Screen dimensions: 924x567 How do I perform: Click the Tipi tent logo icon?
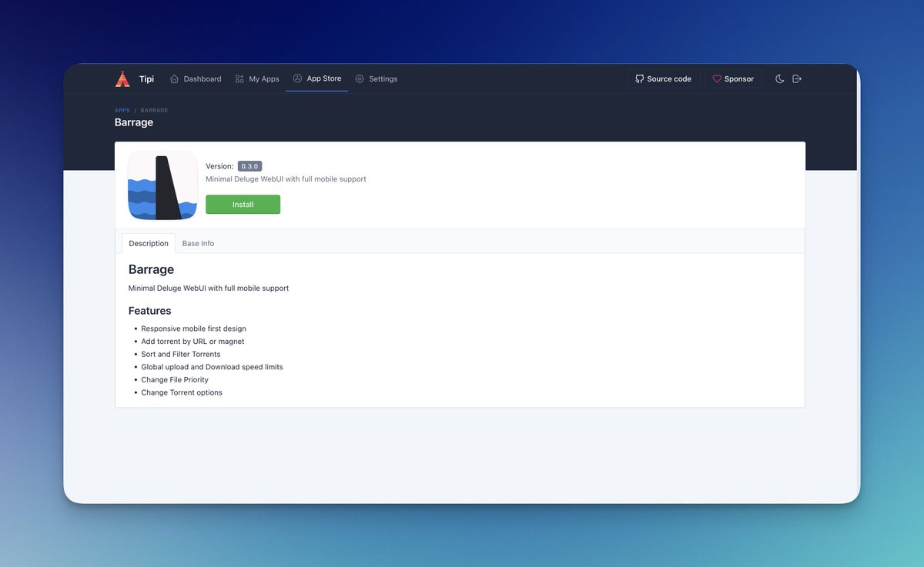click(x=122, y=78)
